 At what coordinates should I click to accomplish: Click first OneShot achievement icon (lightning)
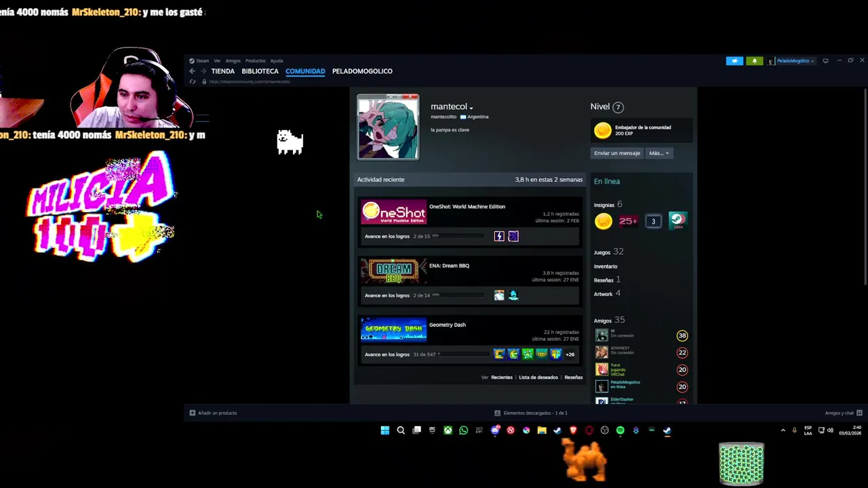click(499, 236)
